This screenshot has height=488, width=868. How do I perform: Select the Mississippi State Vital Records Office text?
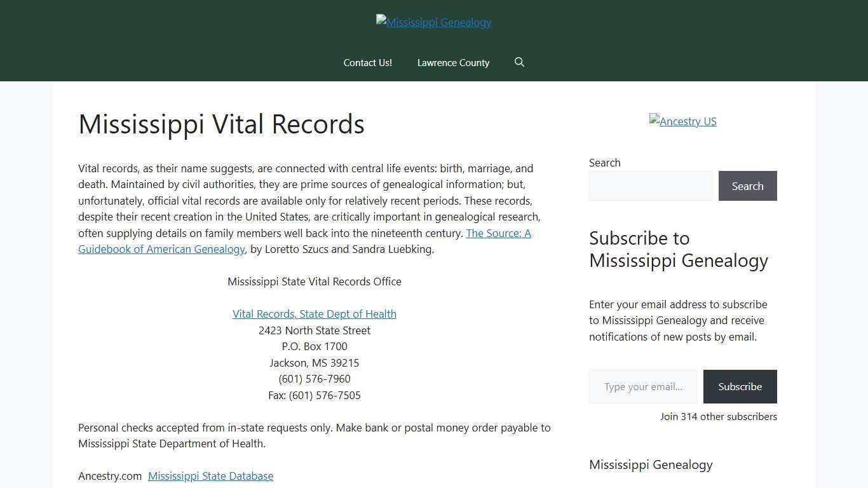(x=314, y=281)
